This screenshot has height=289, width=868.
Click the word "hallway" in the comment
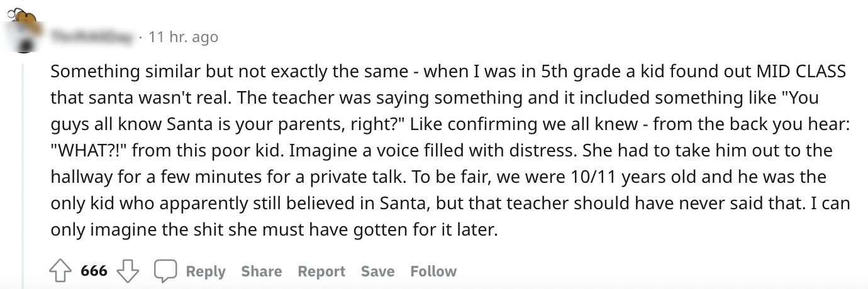pyautogui.click(x=82, y=177)
